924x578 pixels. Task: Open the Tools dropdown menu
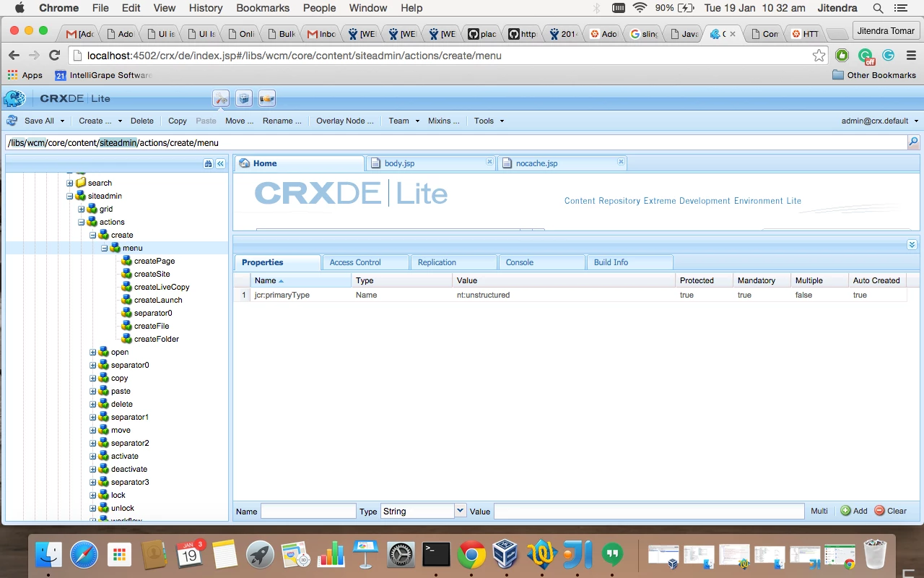pos(489,121)
